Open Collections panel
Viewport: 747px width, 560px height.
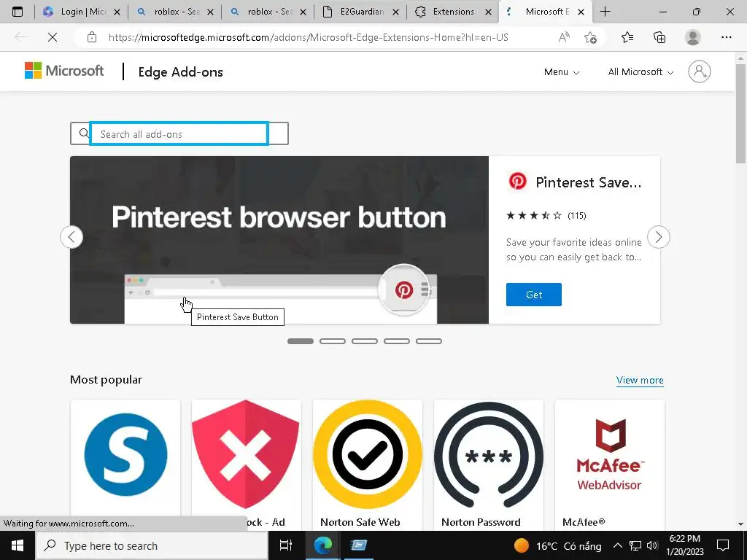pyautogui.click(x=659, y=37)
